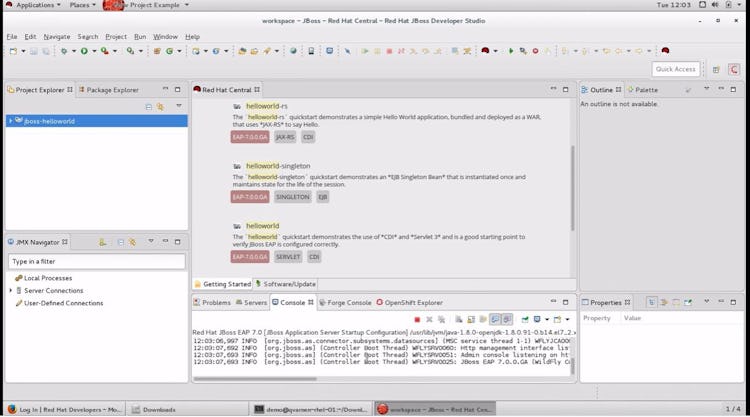Click the green Run launch icon
Viewport: 750px width, 417px height.
84,51
